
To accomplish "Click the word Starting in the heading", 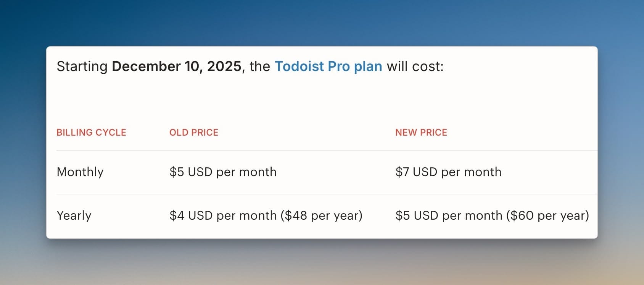I will pyautogui.click(x=82, y=66).
